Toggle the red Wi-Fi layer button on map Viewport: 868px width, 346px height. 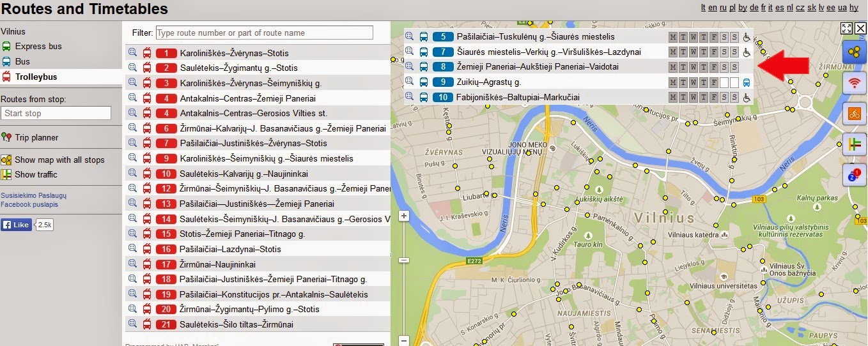pyautogui.click(x=854, y=82)
